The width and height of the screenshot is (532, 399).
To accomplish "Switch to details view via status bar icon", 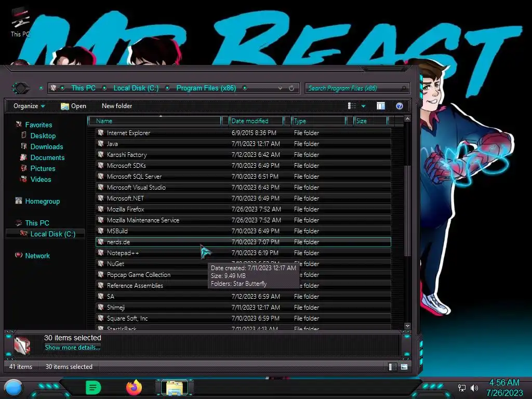I will 392,367.
